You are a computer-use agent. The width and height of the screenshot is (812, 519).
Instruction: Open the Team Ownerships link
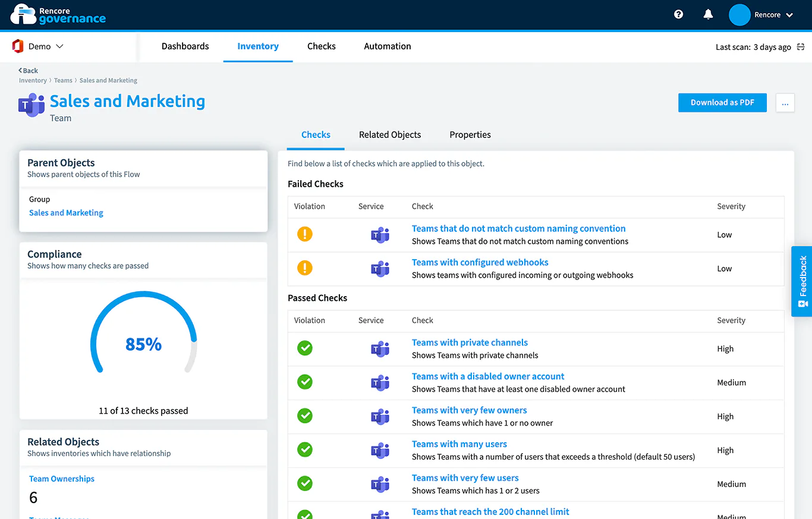(x=62, y=479)
